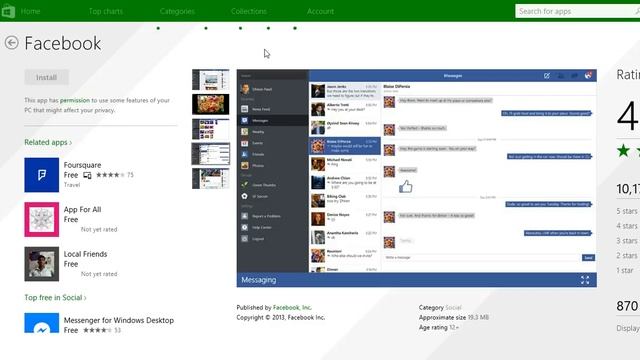Click the Windows Store logo icon
640x360 pixels.
coord(8,11)
